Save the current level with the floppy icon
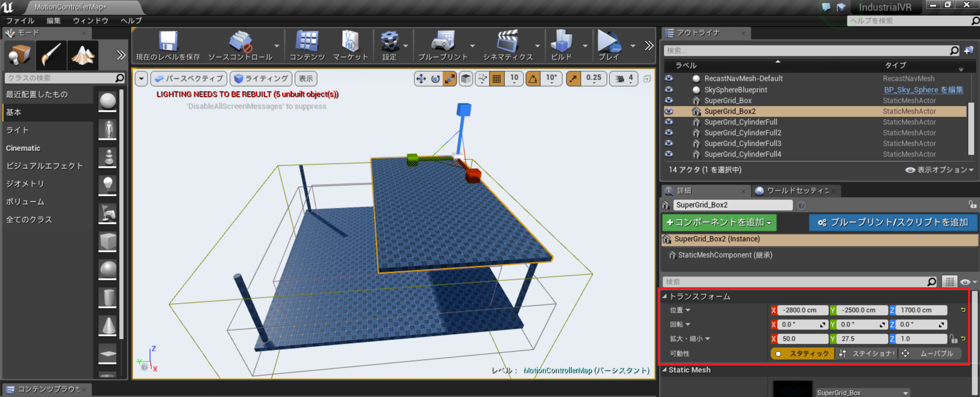Image resolution: width=980 pixels, height=397 pixels. 168,45
